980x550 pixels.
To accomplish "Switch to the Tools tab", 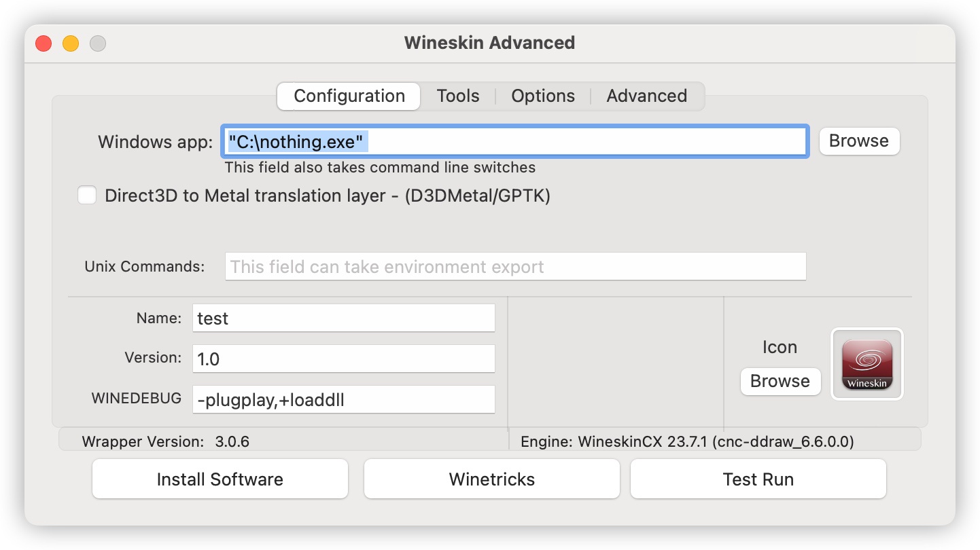I will click(457, 96).
